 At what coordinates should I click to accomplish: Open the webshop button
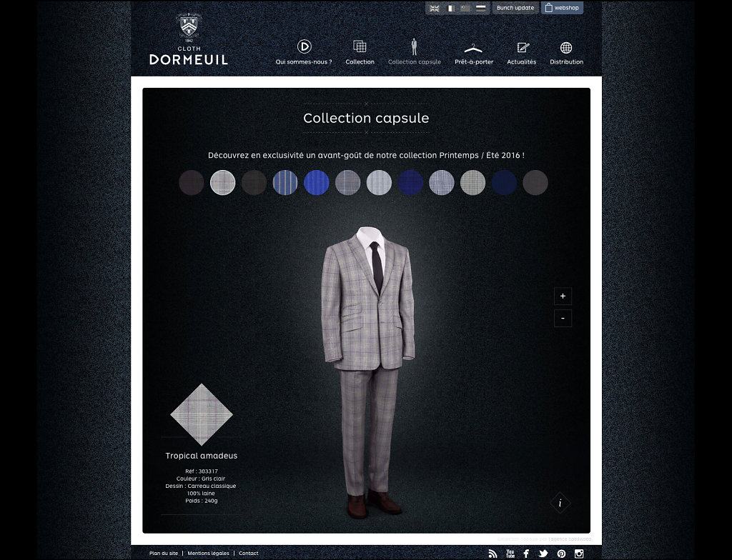562,8
